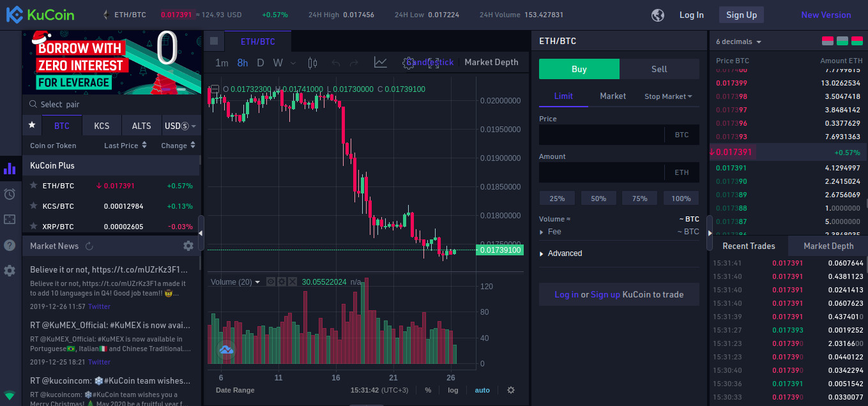Open the settings gear in left sidebar
868x406 pixels.
point(10,271)
